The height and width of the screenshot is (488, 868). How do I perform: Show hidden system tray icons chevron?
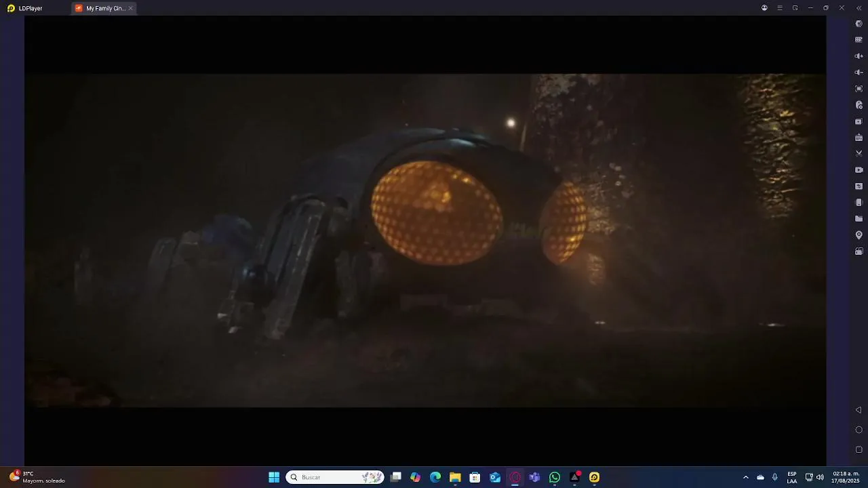(x=746, y=477)
